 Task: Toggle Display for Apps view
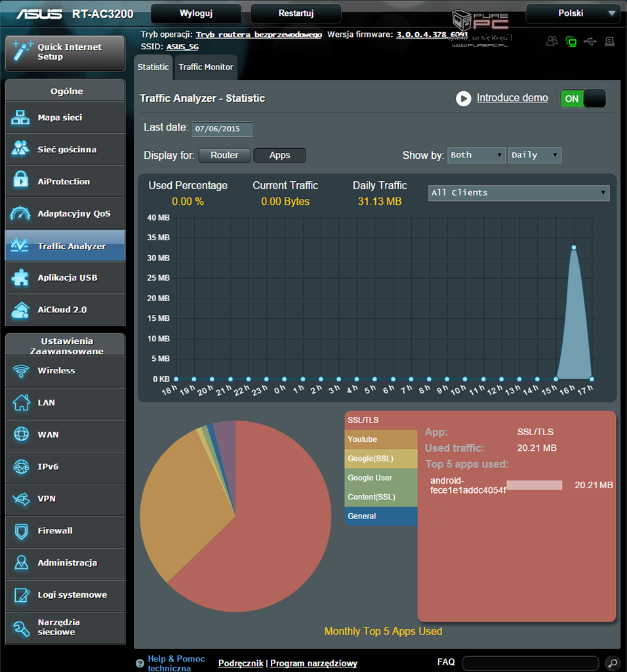pos(279,155)
